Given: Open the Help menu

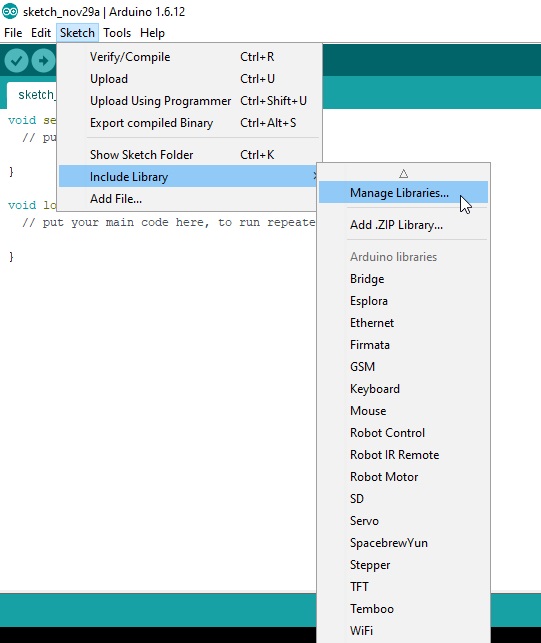Looking at the screenshot, I should [152, 33].
